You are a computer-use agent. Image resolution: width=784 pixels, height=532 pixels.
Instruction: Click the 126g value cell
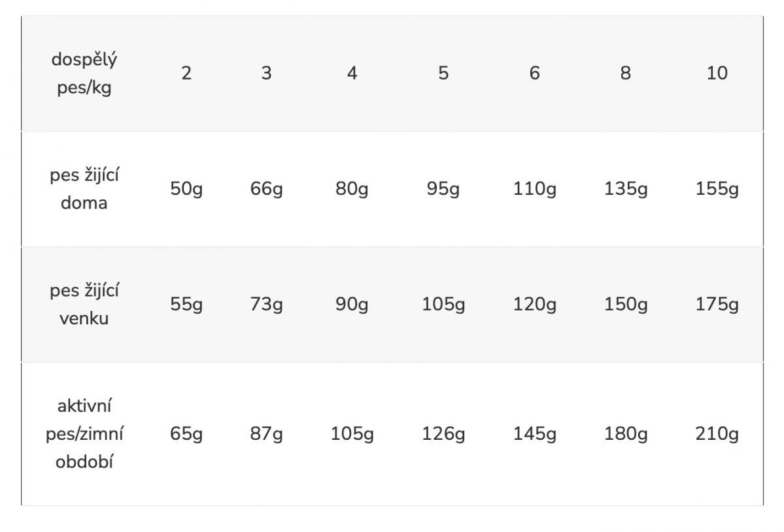click(x=443, y=435)
